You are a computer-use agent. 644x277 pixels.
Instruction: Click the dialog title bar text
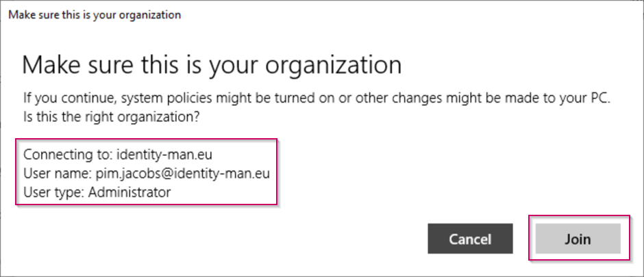(94, 14)
